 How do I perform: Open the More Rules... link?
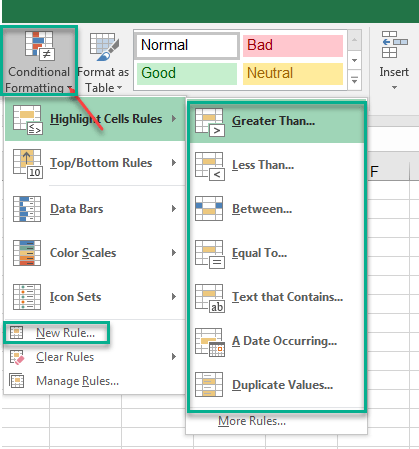click(252, 421)
